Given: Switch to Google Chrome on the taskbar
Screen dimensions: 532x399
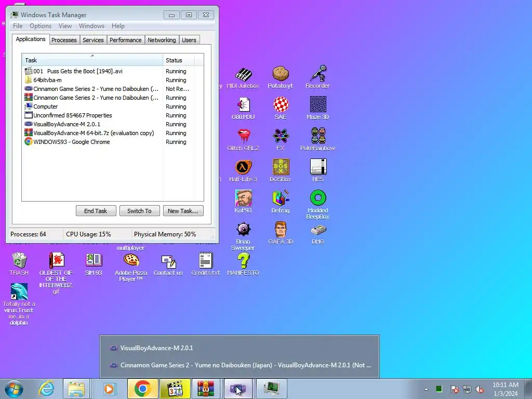Looking at the screenshot, I should [142, 389].
